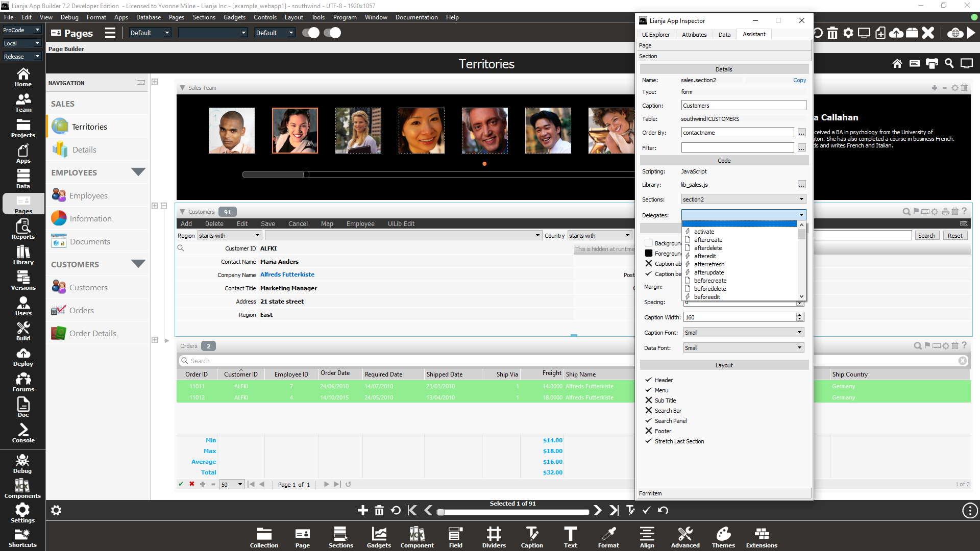This screenshot has width=980, height=551.
Task: Expand the Sections dropdown showing section2
Action: (744, 199)
